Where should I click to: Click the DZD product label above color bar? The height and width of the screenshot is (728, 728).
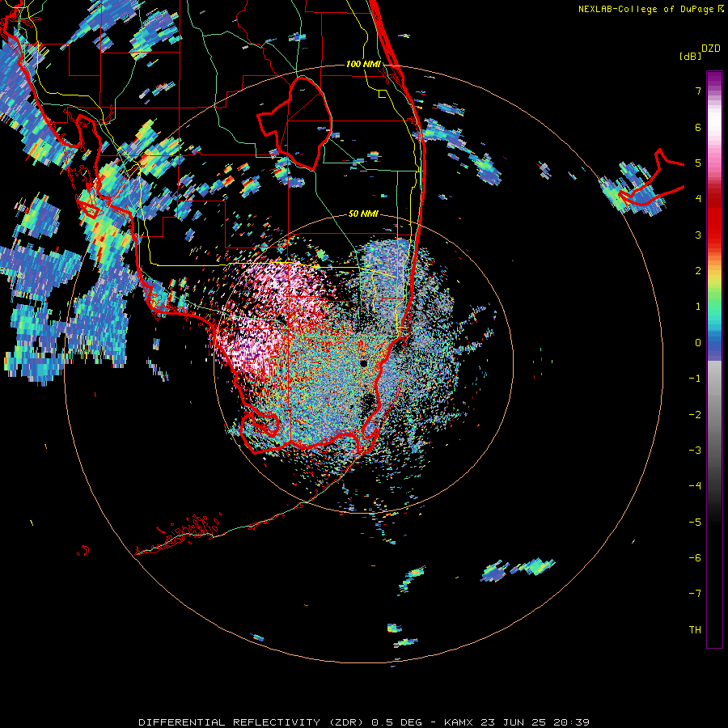click(x=710, y=49)
